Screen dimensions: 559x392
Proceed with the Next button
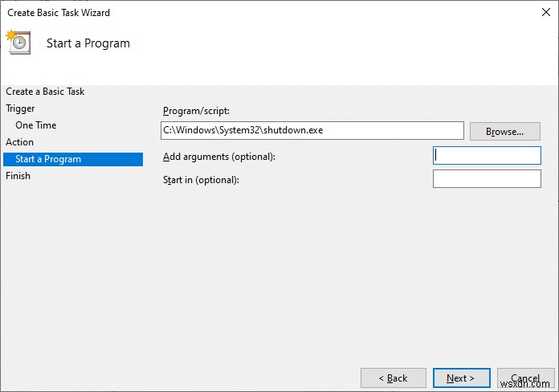tap(460, 378)
